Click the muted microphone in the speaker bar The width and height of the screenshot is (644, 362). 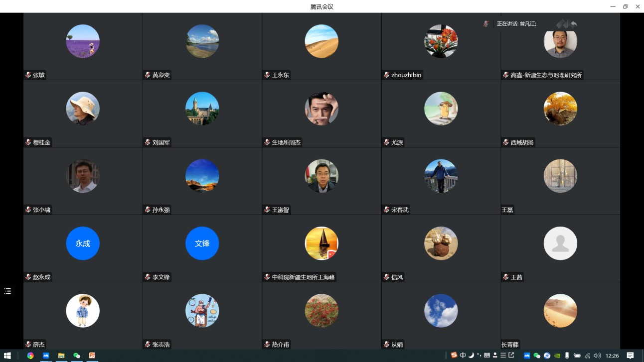point(485,24)
